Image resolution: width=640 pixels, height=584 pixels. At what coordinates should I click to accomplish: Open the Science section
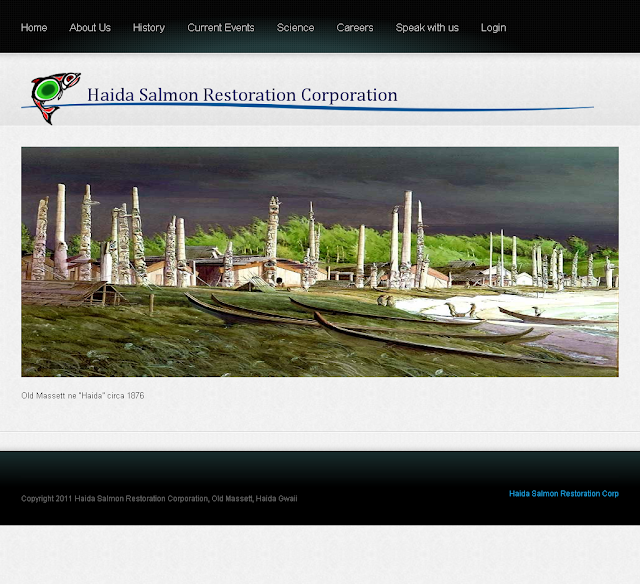coord(296,28)
